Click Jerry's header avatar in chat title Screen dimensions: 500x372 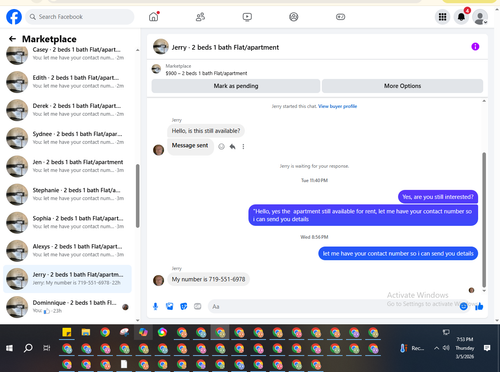161,47
